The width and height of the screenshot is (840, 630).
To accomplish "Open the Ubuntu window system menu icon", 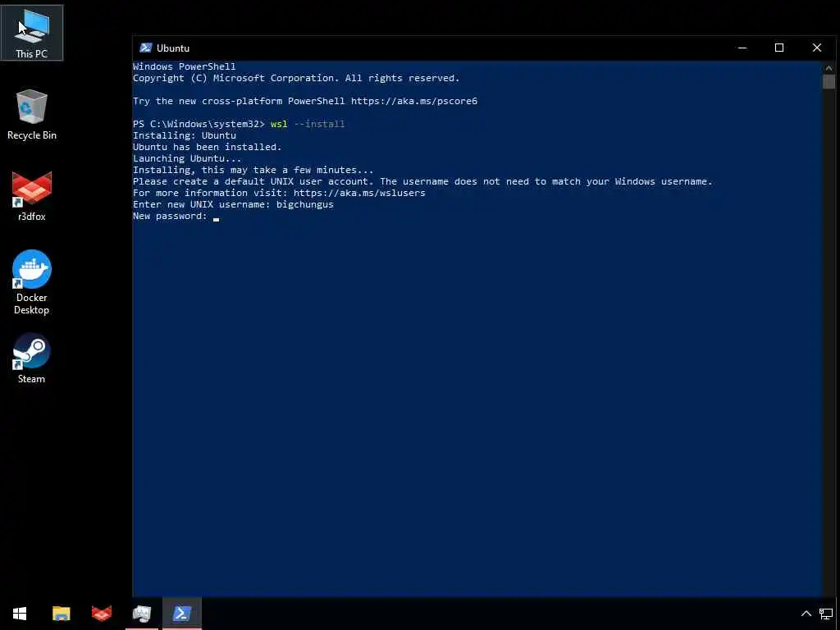I will click(x=146, y=48).
